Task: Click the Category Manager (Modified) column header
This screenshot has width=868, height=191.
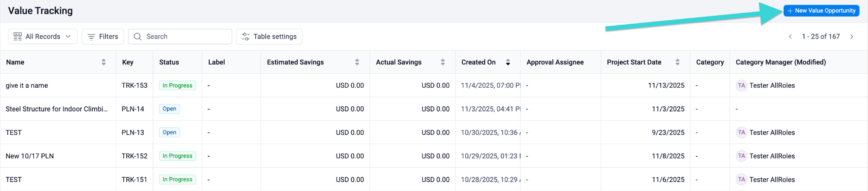Action: (x=781, y=62)
